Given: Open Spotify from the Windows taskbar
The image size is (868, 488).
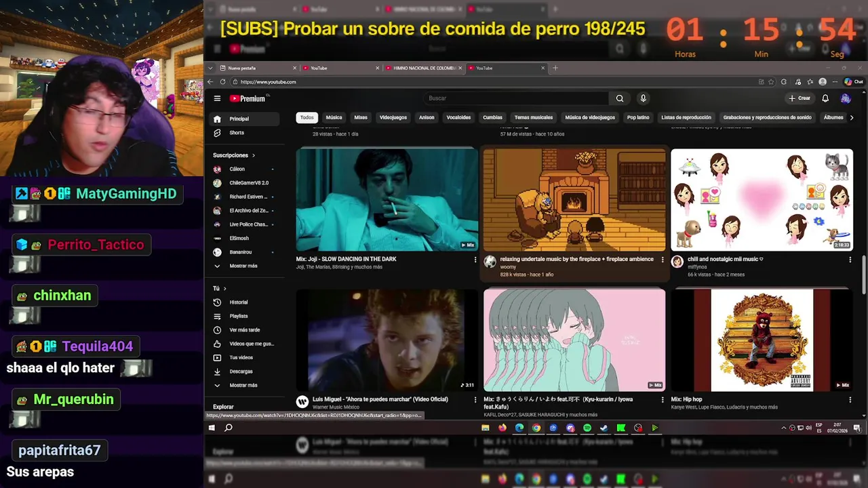Looking at the screenshot, I should click(587, 428).
